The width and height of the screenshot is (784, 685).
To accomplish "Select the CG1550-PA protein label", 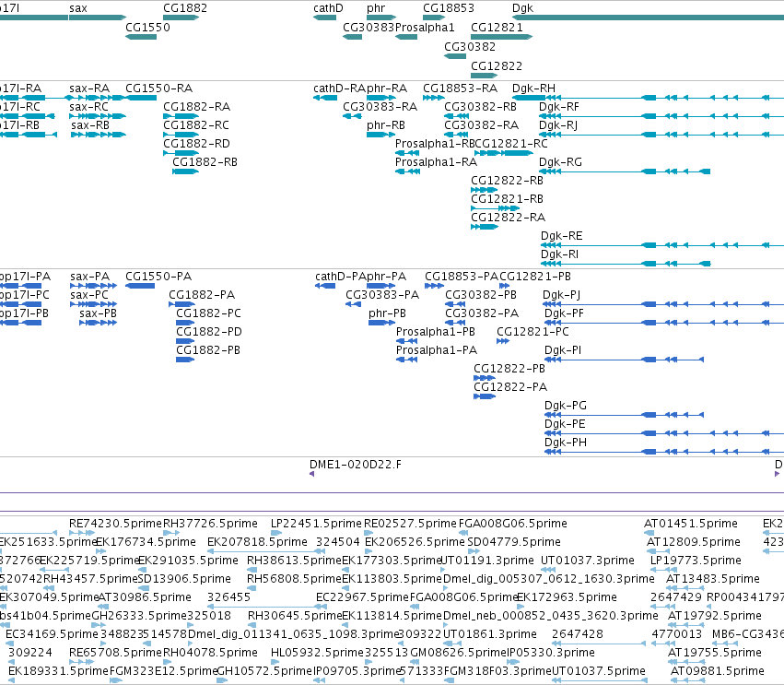I will click(x=158, y=277).
